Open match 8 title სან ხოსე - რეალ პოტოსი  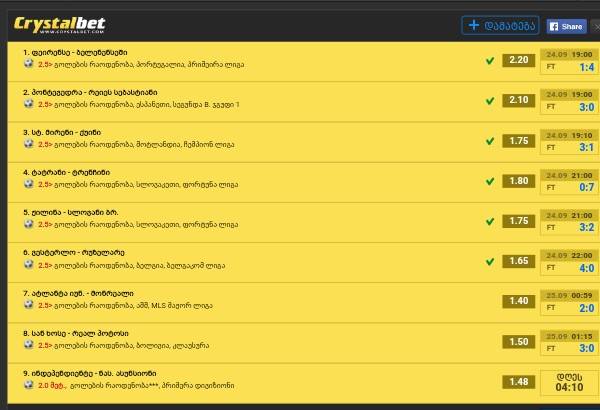pos(76,333)
